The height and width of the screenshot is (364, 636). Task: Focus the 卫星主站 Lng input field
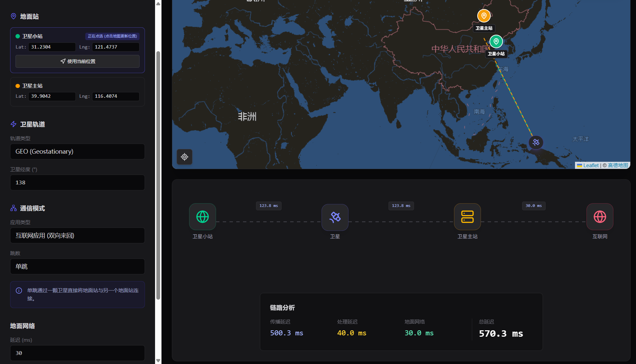pyautogui.click(x=116, y=96)
